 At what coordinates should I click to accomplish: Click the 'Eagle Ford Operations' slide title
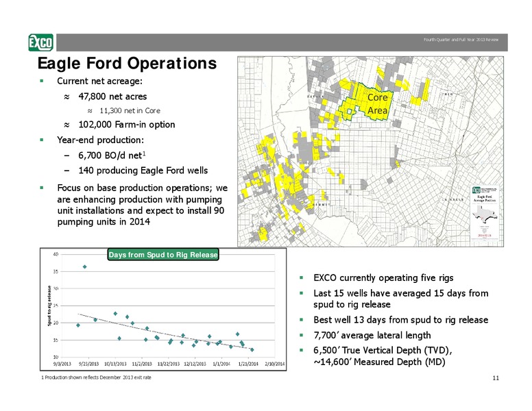pyautogui.click(x=127, y=63)
